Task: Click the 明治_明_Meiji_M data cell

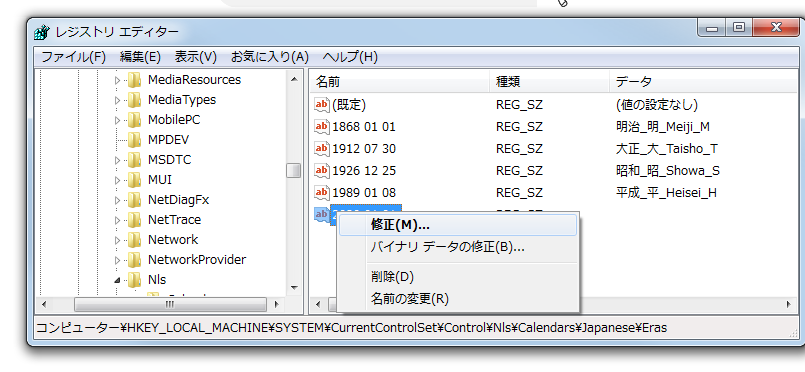Action: click(x=662, y=127)
